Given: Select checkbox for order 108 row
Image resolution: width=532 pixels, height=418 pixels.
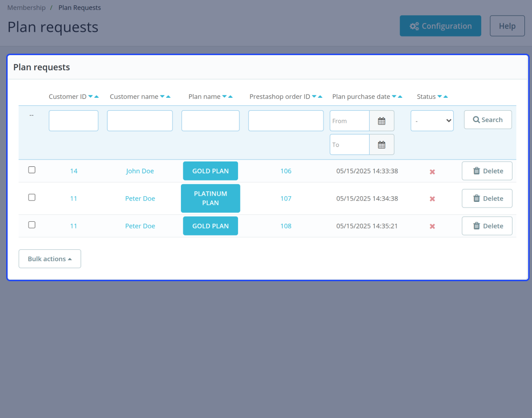Looking at the screenshot, I should (32, 225).
